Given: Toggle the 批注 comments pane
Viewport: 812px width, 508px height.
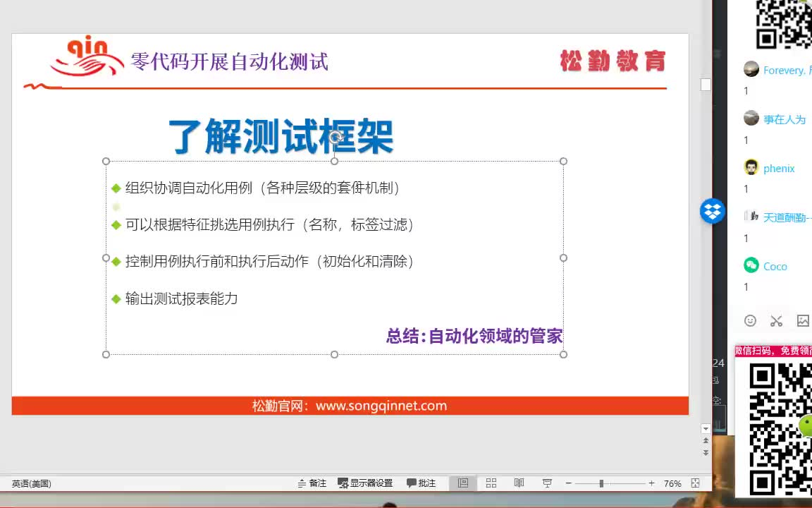Looking at the screenshot, I should (x=422, y=483).
